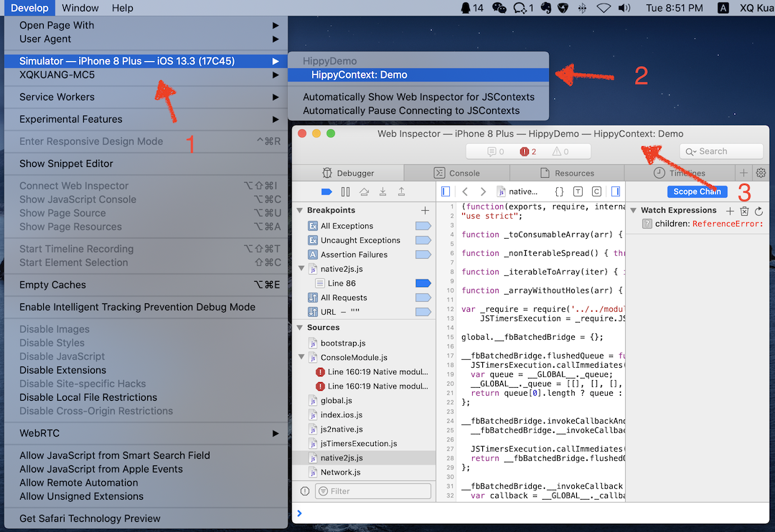The width and height of the screenshot is (775, 532).
Task: Toggle the All Requests breakpoint
Action: (423, 298)
